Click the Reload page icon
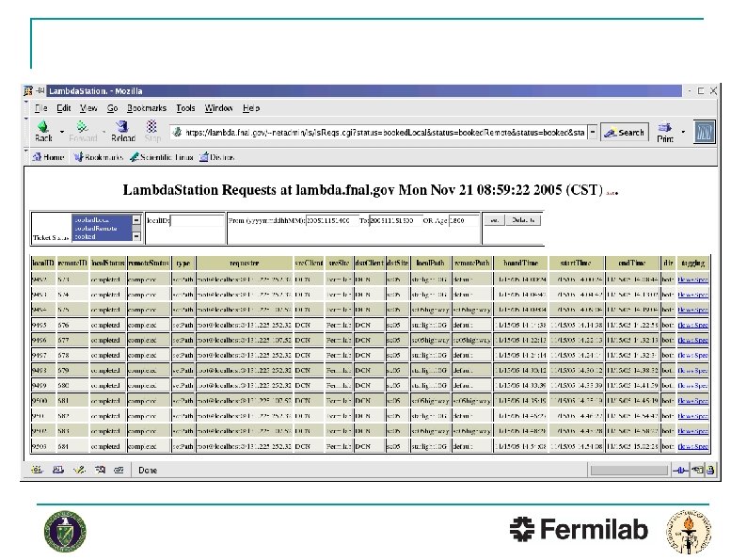747x560 pixels. (x=122, y=127)
